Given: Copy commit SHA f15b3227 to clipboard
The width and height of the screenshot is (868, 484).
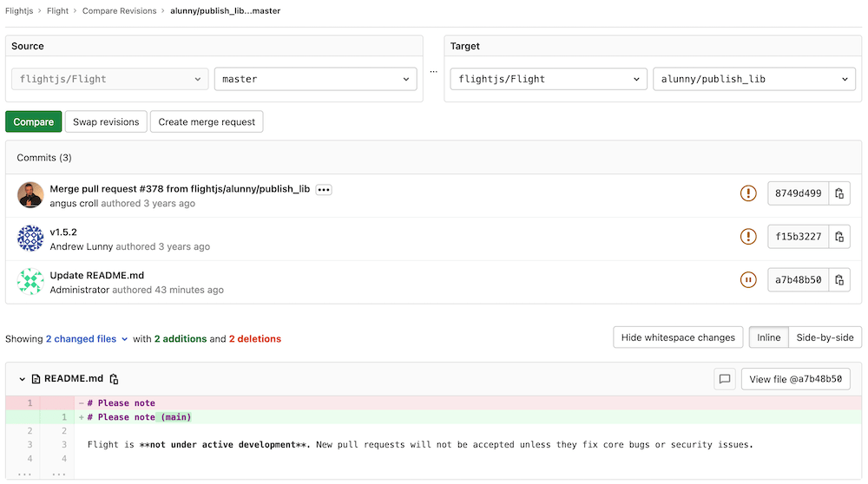Looking at the screenshot, I should [839, 237].
